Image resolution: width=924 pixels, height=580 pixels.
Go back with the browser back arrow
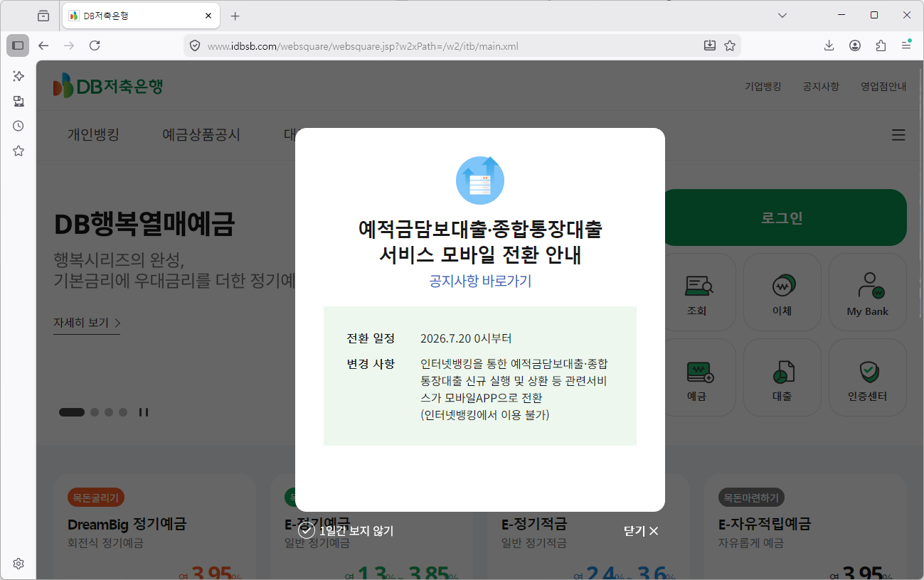(43, 45)
